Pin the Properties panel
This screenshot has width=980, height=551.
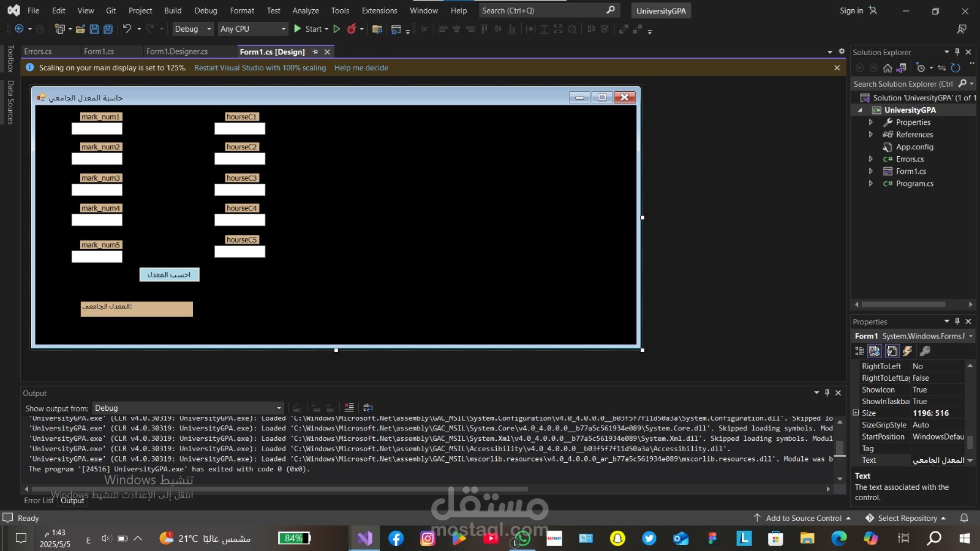(x=957, y=321)
